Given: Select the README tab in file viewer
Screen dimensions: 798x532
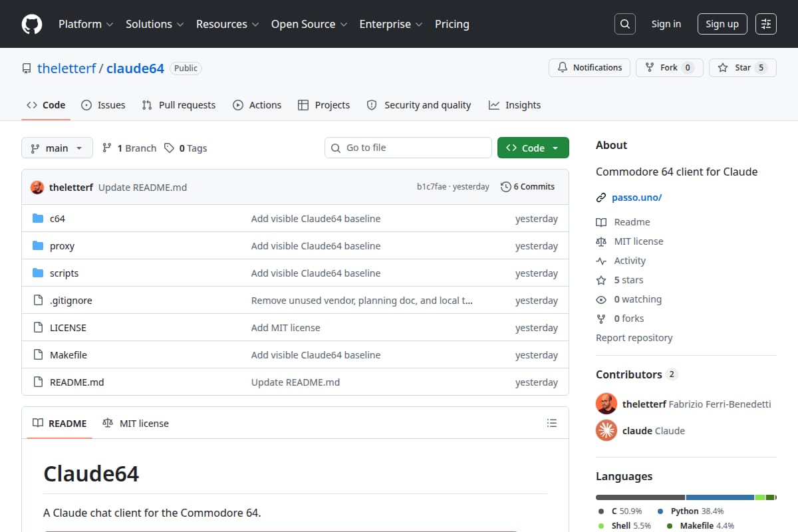Looking at the screenshot, I should (x=60, y=423).
